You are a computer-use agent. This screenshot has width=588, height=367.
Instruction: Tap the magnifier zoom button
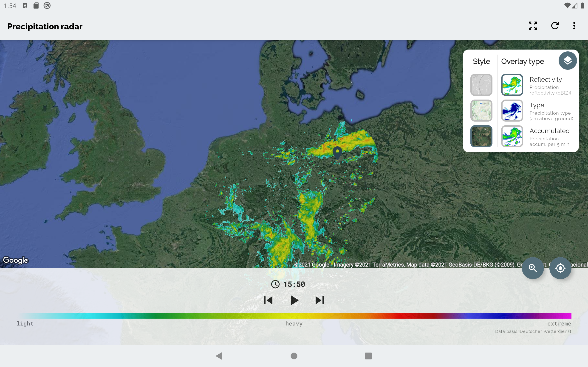tap(533, 268)
